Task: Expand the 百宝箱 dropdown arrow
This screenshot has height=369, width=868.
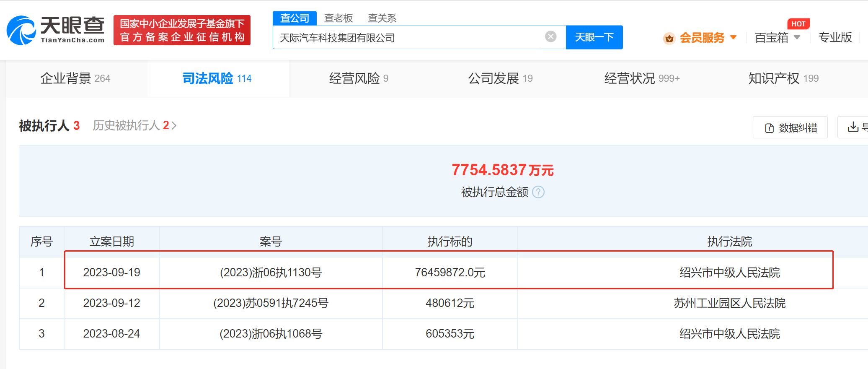Action: click(797, 37)
